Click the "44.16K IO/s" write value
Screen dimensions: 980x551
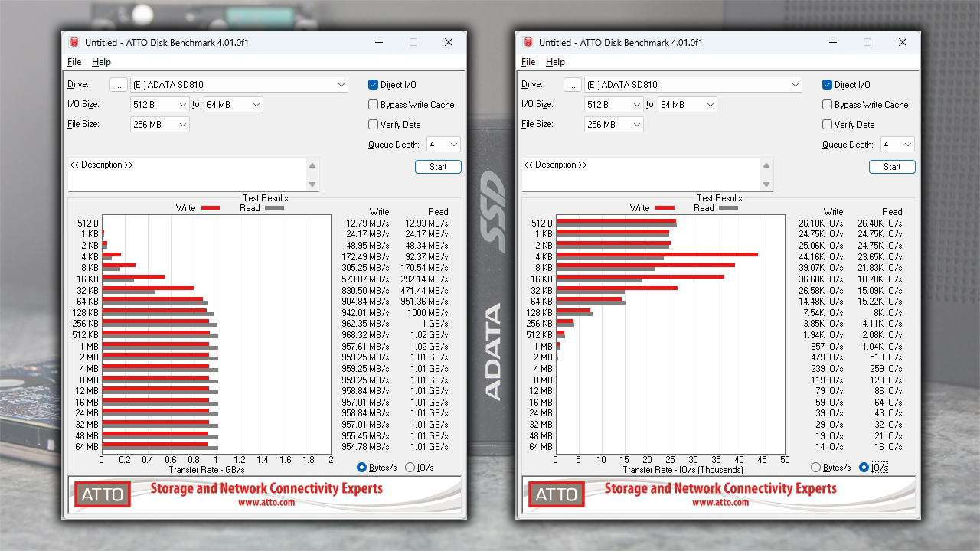821,256
